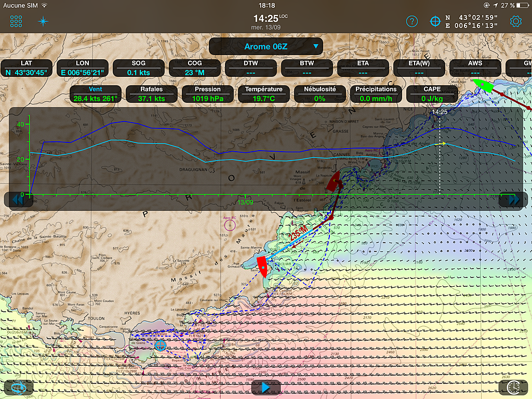Open the Arome 06Z model dropdown
The width and height of the screenshot is (532, 399).
[x=266, y=46]
